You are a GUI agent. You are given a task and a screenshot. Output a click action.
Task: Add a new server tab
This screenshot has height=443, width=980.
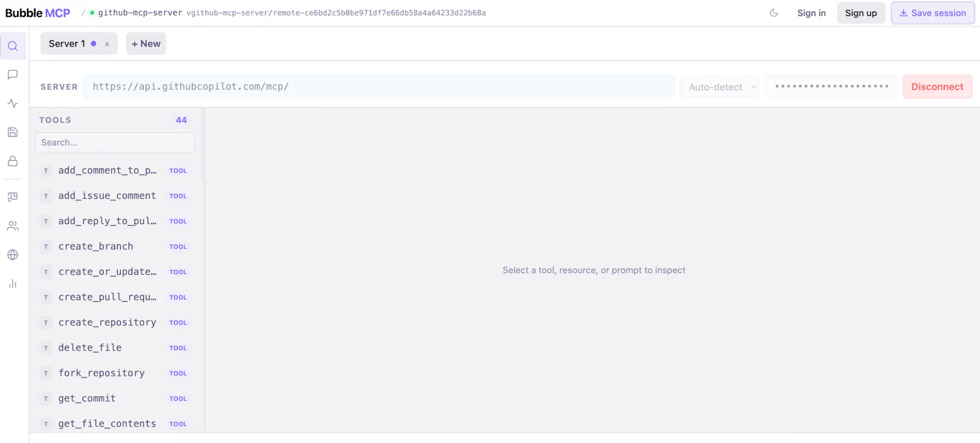pos(146,43)
